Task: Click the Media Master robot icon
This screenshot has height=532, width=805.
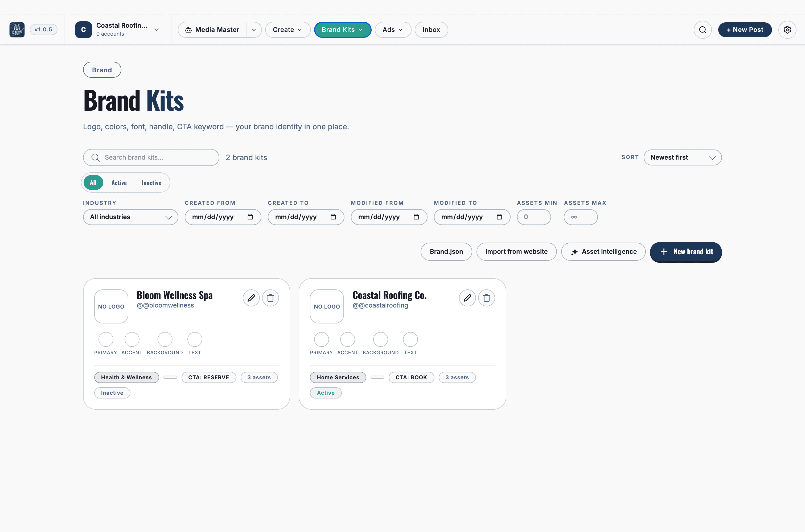Action: [188, 30]
